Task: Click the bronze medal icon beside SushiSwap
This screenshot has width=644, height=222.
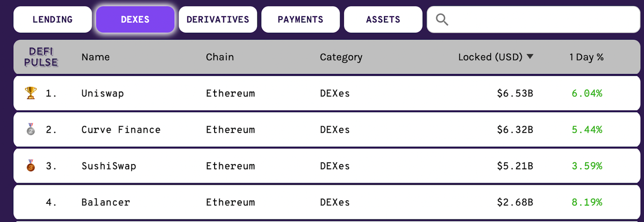Action: coord(31,166)
